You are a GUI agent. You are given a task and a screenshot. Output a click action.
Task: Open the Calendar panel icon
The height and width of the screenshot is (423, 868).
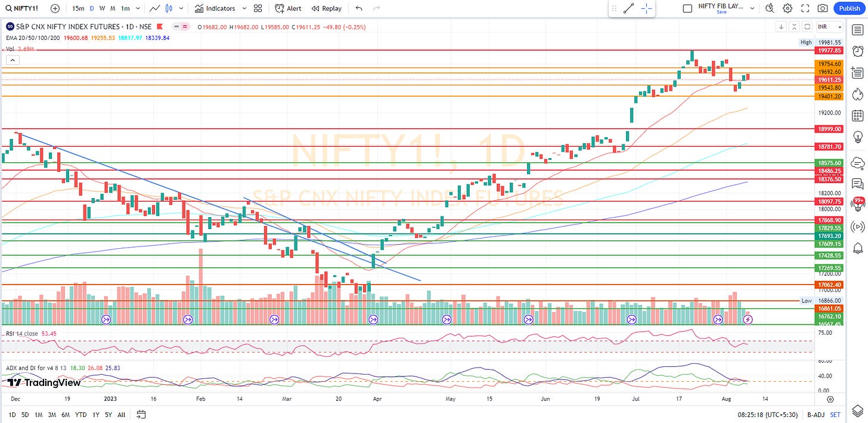pyautogui.click(x=858, y=115)
